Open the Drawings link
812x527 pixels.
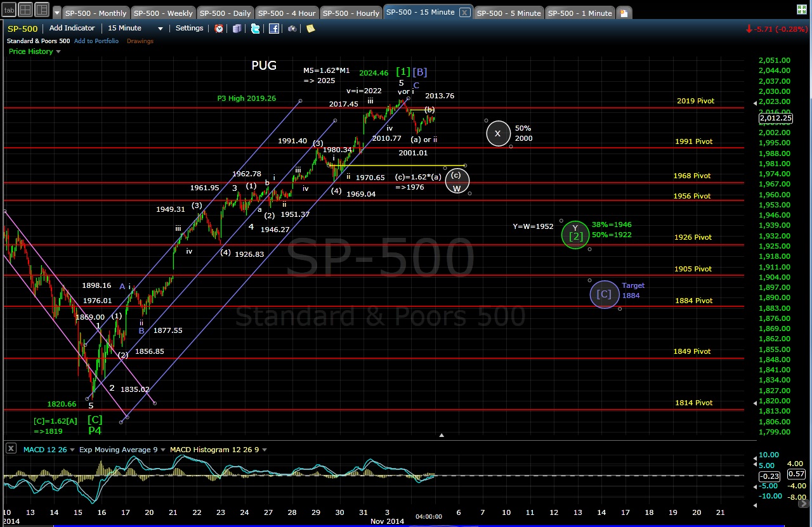[139, 41]
